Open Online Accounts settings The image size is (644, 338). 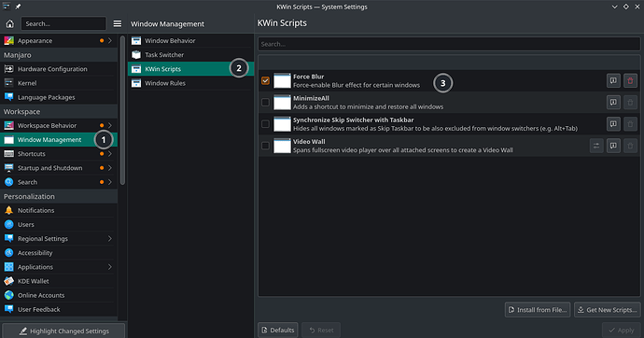(x=59, y=295)
